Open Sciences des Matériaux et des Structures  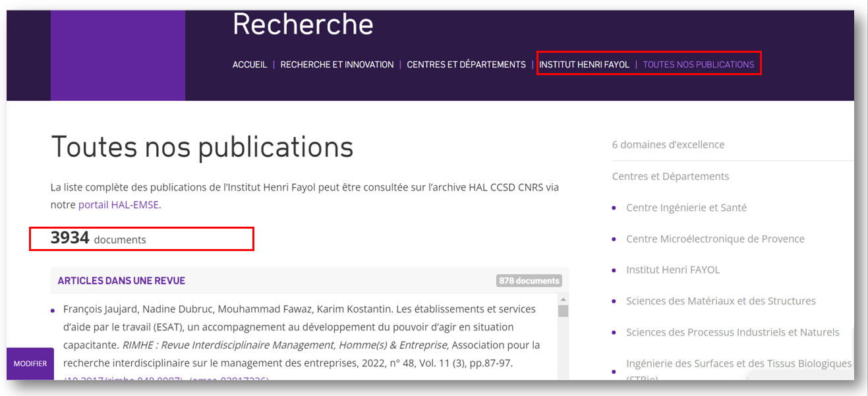(x=721, y=301)
